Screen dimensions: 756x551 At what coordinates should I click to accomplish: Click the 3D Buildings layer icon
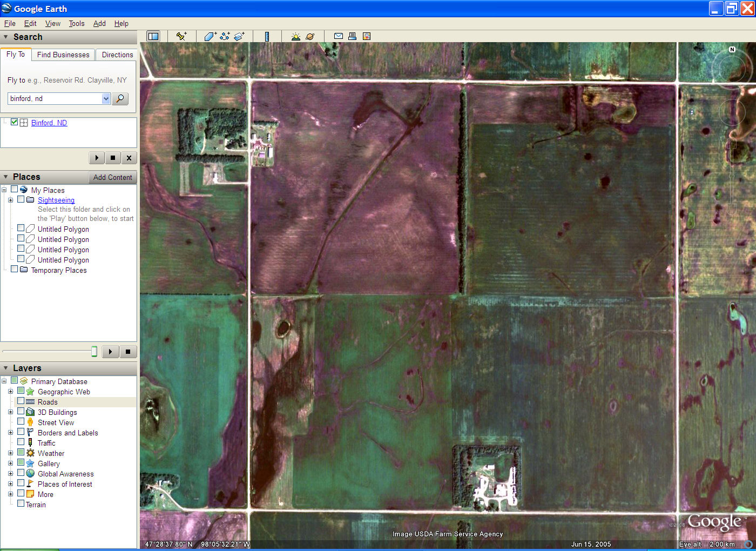[x=30, y=412]
